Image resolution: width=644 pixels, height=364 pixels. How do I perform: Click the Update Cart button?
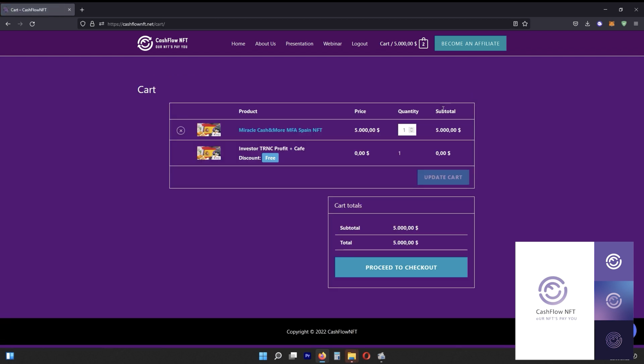click(x=443, y=177)
